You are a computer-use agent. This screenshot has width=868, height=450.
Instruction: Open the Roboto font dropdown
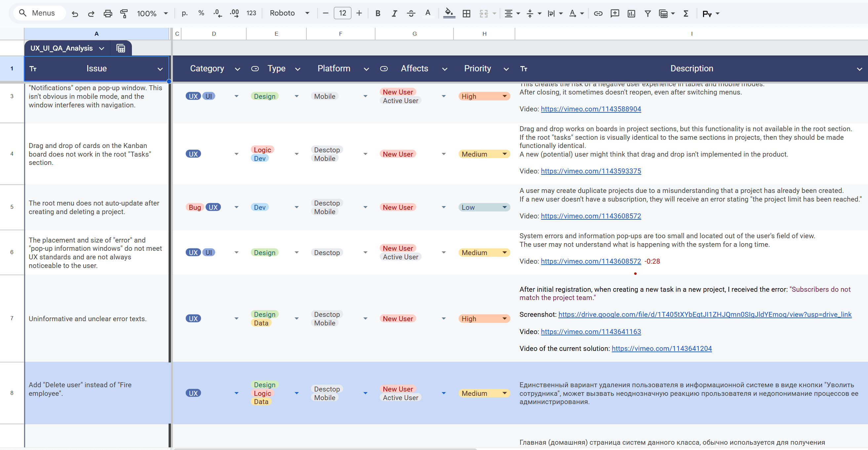pyautogui.click(x=289, y=14)
